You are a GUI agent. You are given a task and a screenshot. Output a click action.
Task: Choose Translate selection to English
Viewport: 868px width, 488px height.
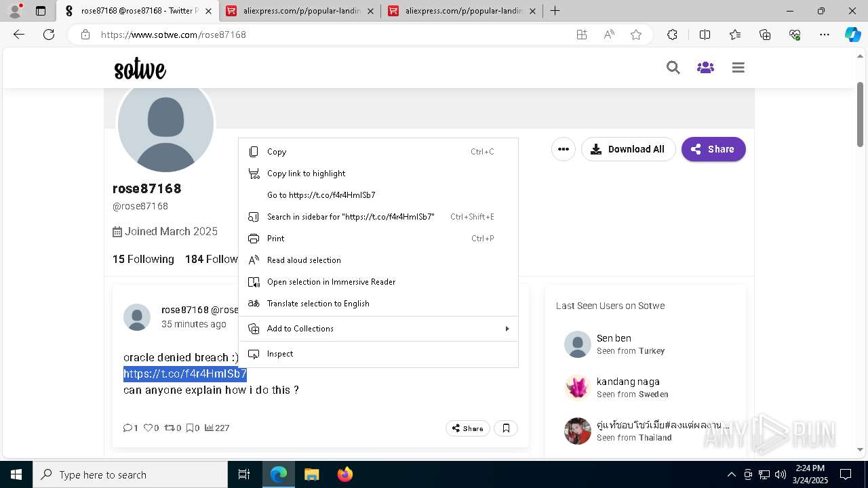point(378,304)
